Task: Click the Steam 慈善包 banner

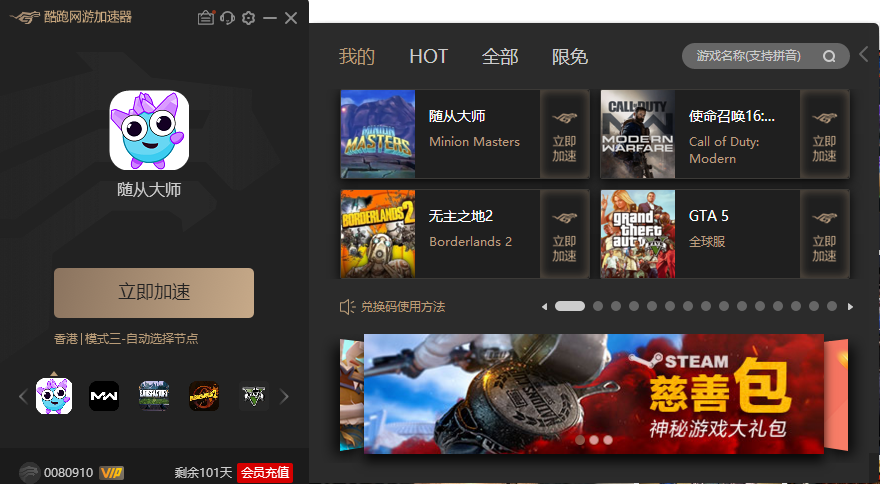Action: pyautogui.click(x=594, y=394)
